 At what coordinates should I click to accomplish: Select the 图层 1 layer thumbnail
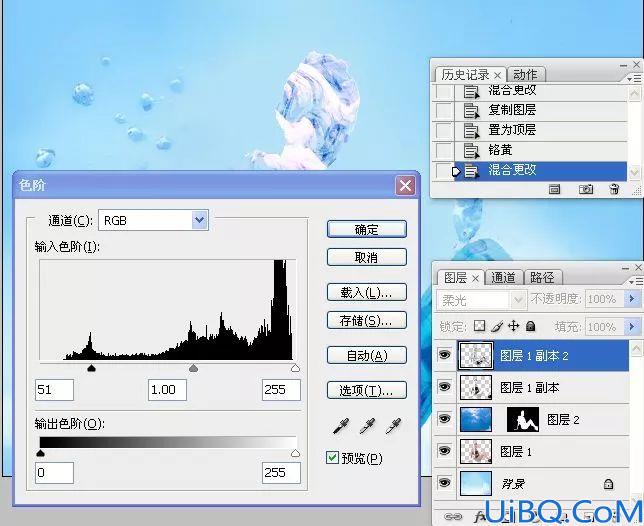tap(476, 451)
